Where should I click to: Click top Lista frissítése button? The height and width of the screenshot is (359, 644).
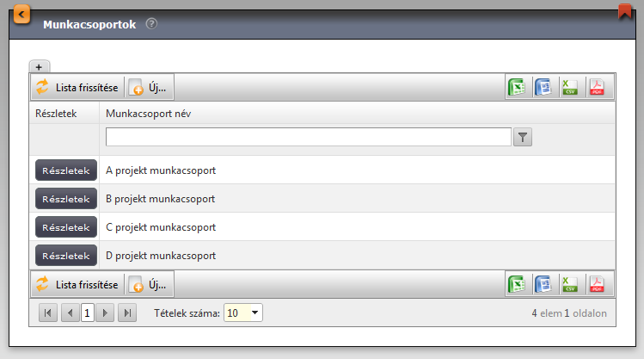click(x=77, y=87)
